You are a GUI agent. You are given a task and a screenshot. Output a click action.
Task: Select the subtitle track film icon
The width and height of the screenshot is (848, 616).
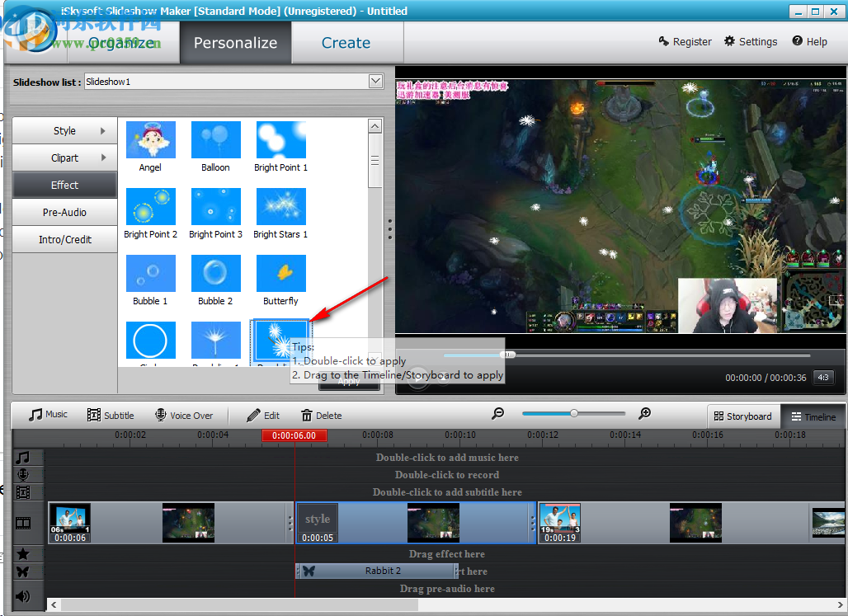point(27,491)
